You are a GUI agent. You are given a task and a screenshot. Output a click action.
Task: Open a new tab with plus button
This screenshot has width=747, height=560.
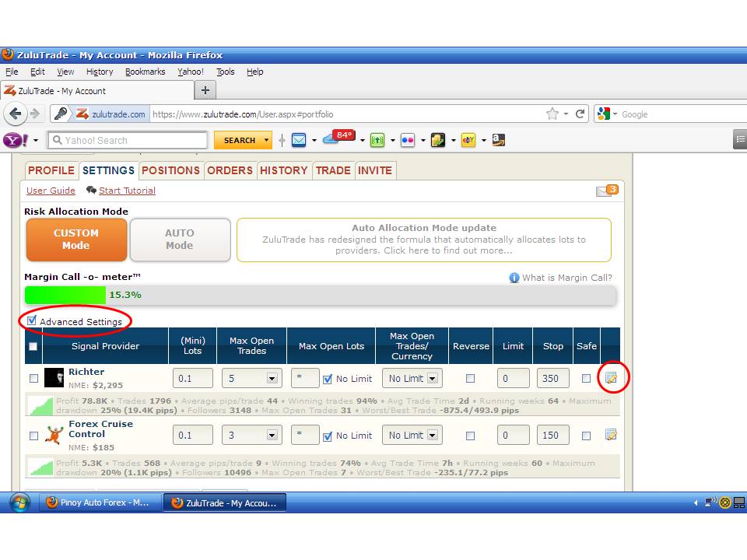pos(205,90)
